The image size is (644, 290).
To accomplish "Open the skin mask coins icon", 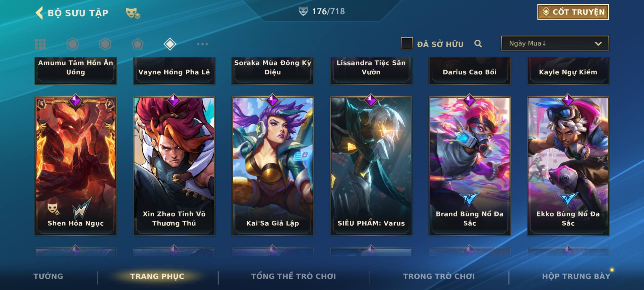I will (x=133, y=13).
